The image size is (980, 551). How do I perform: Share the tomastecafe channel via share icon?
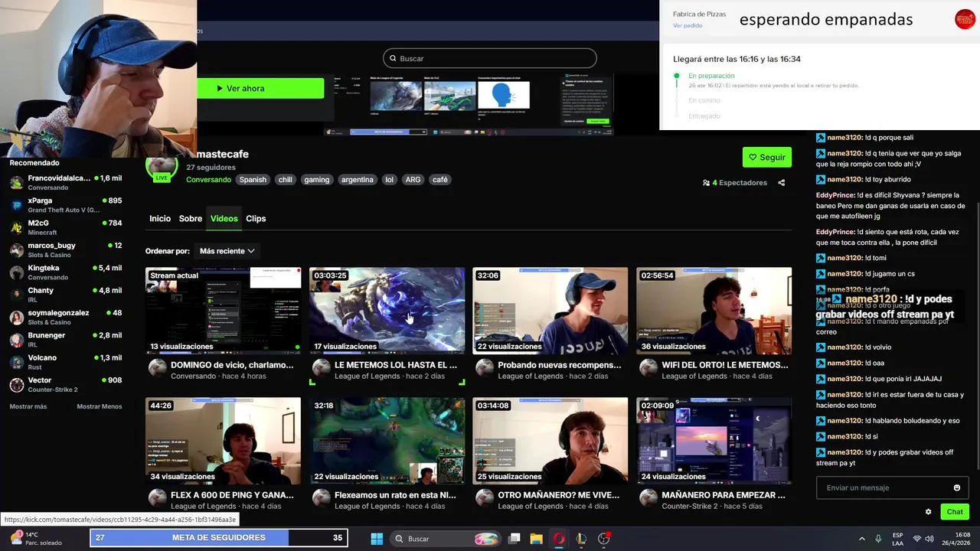(x=781, y=183)
